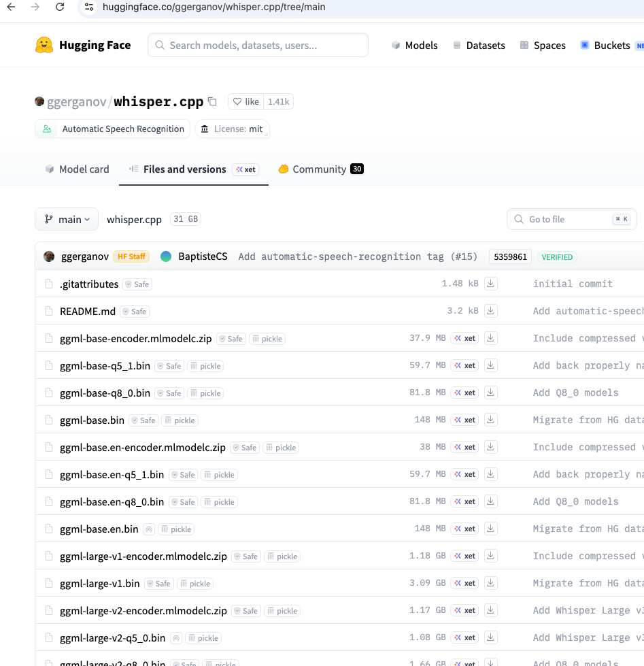This screenshot has height=666, width=644.
Task: Download ggml-base-q5_1.bin with download icon
Action: (x=491, y=365)
